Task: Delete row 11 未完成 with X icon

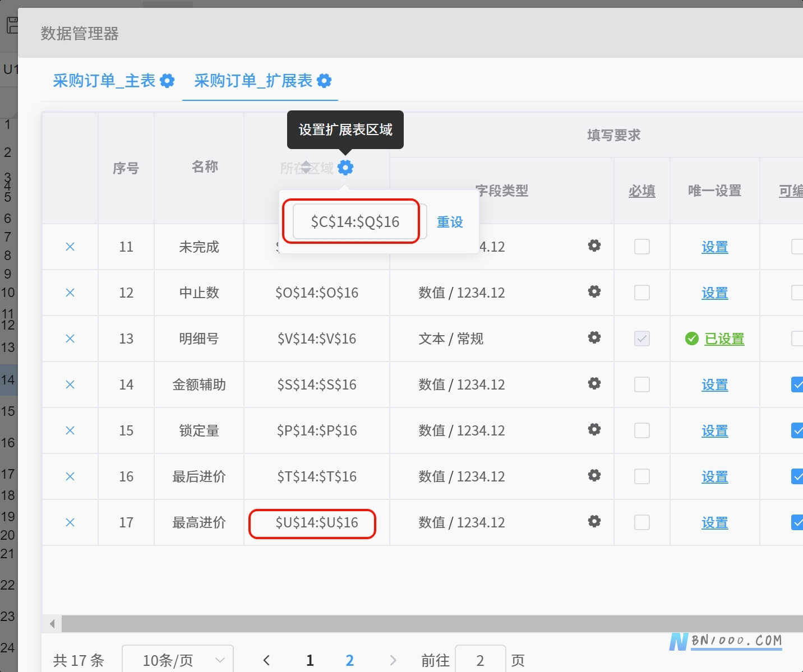Action: [70, 247]
